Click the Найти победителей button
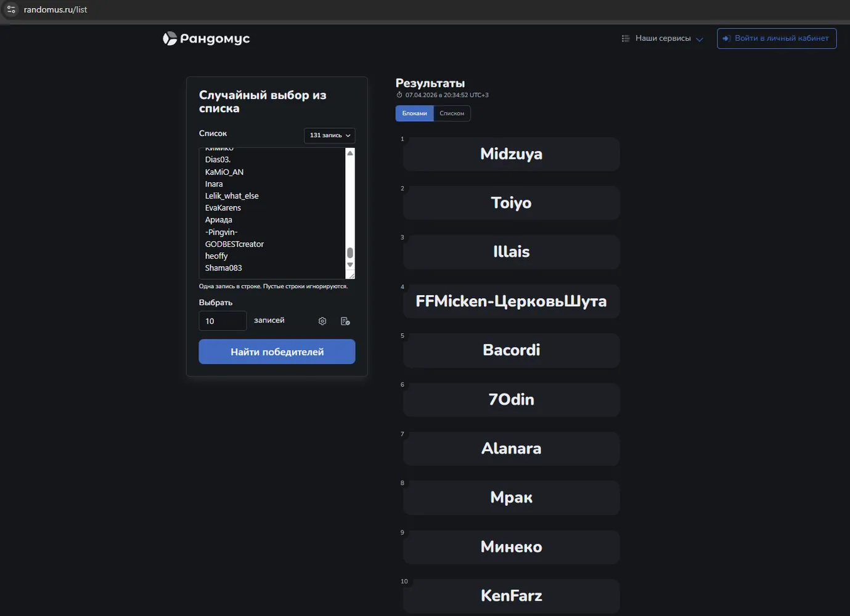Screen dimensions: 850x616 coord(277,352)
